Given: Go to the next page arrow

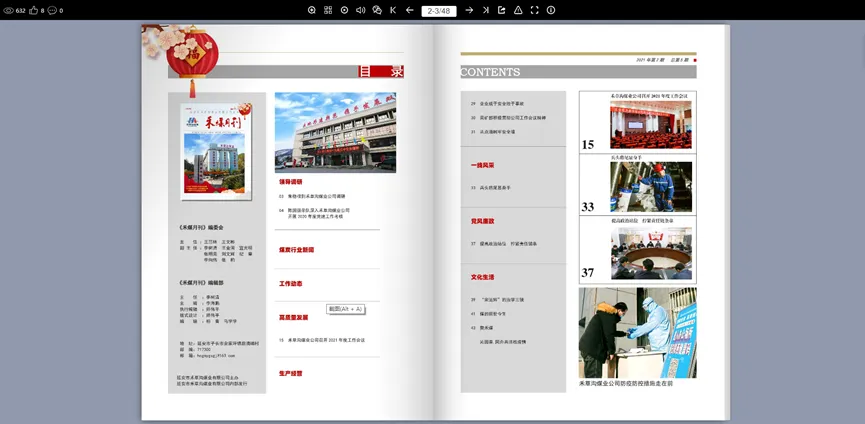Looking at the screenshot, I should (x=469, y=10).
